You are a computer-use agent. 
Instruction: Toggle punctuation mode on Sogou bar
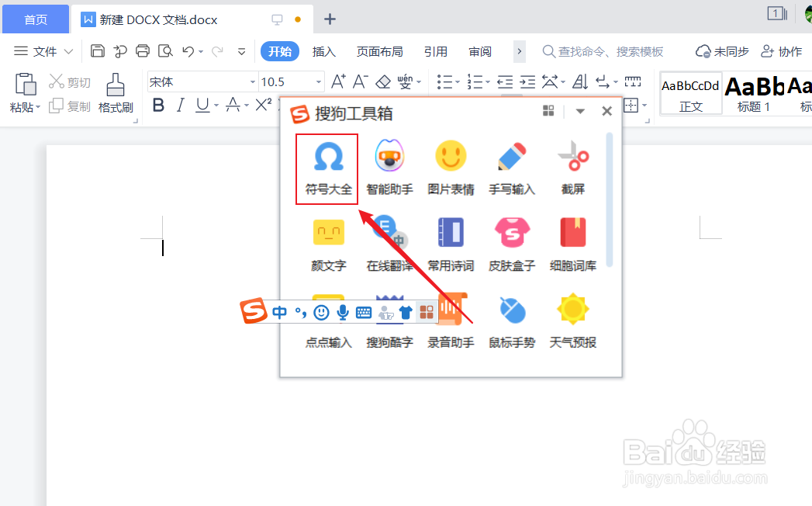click(300, 312)
